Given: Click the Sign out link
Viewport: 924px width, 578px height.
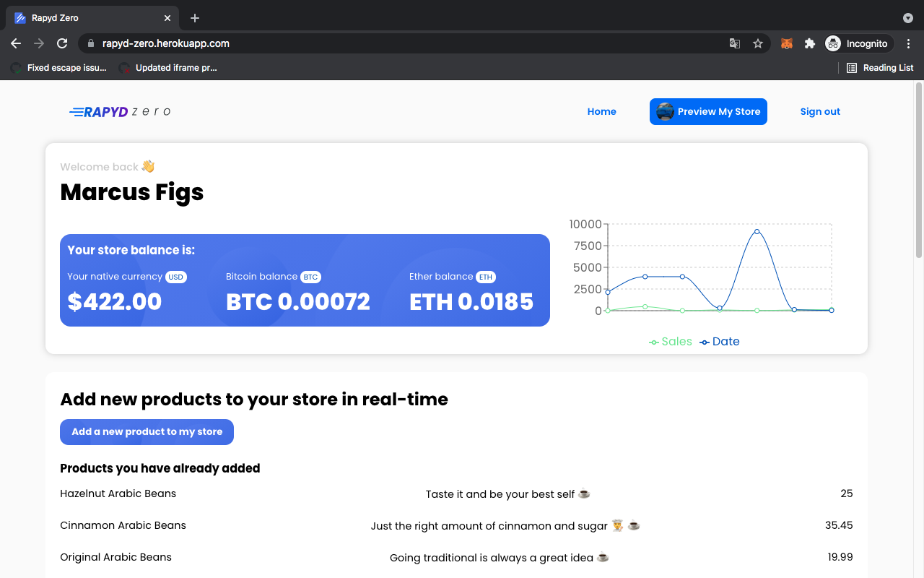Looking at the screenshot, I should [820, 111].
